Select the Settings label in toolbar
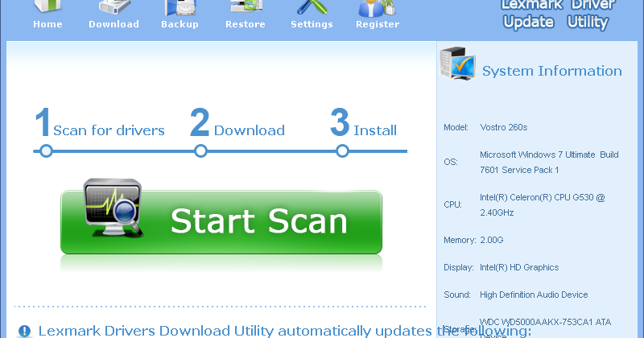 click(x=312, y=24)
